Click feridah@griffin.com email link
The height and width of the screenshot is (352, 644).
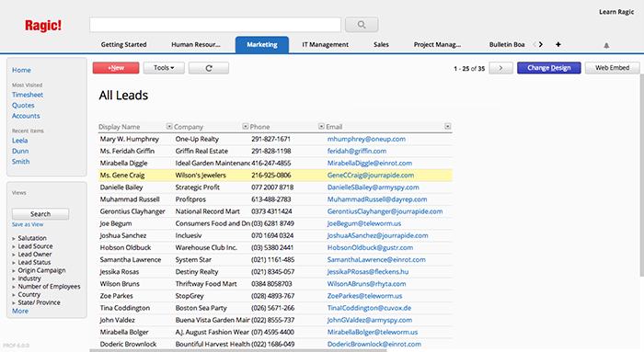point(357,151)
